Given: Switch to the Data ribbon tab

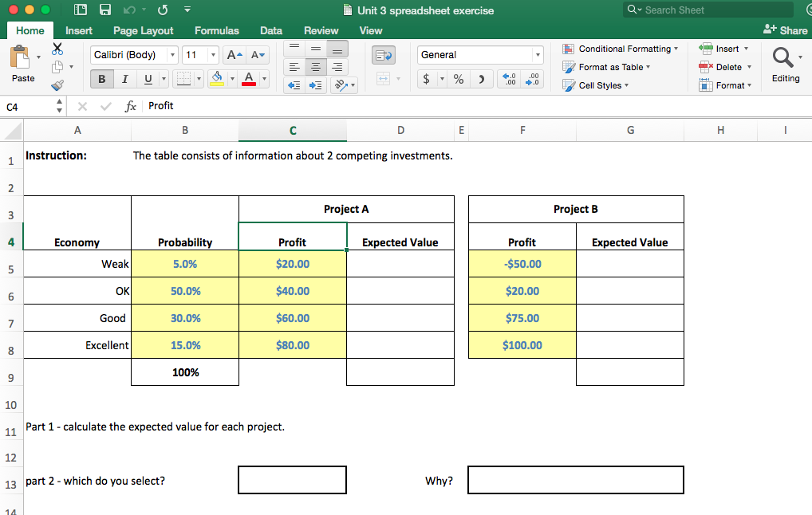Looking at the screenshot, I should pos(270,30).
